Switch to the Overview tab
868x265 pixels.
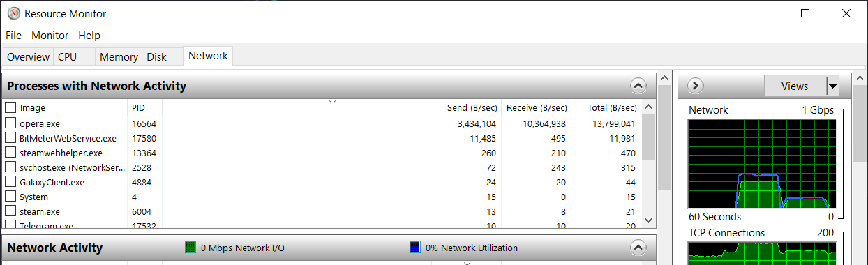pos(29,57)
